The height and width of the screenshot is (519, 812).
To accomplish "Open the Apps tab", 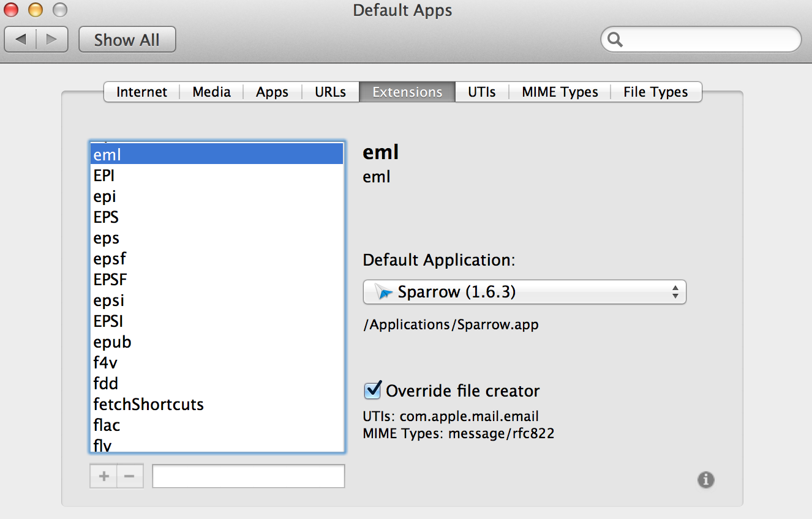I will click(x=272, y=92).
